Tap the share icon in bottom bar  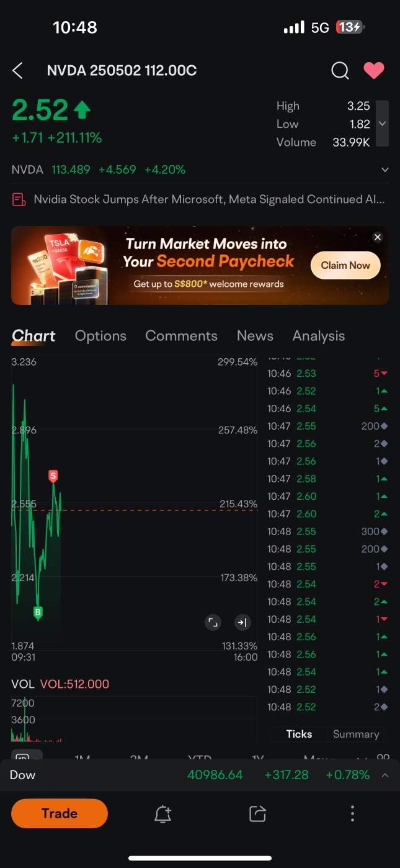pyautogui.click(x=257, y=813)
